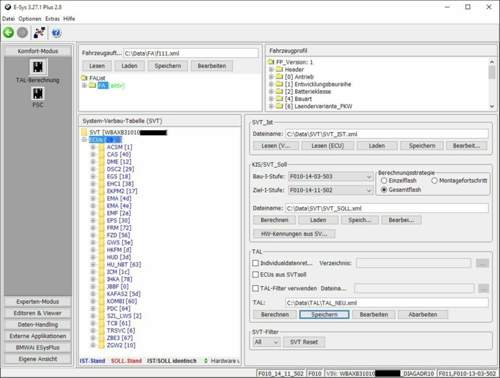Click the green back arrow toolbar icon

9,33
